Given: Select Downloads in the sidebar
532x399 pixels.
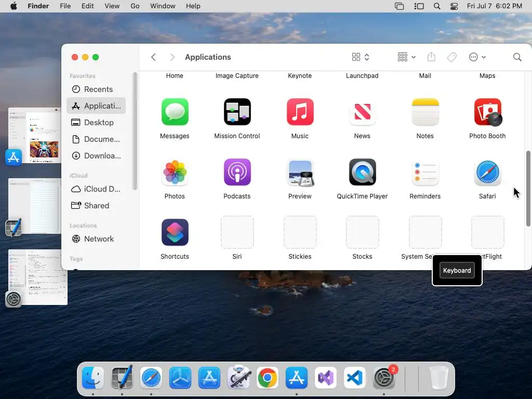Looking at the screenshot, I should 96,156.
